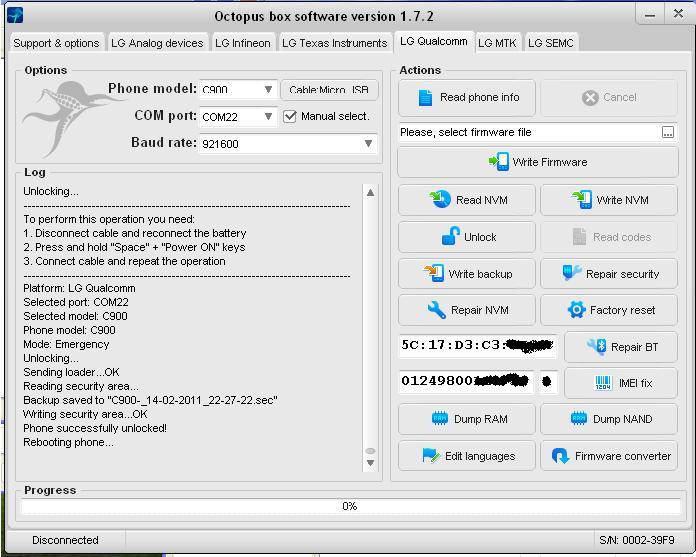The image size is (696, 557).
Task: Expand the Baud rate dropdown
Action: point(368,143)
